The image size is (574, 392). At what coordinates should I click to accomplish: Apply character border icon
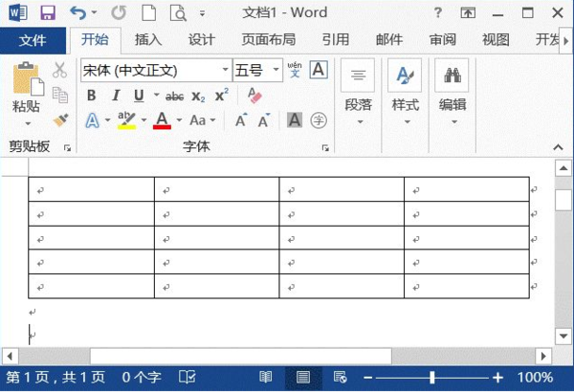[319, 70]
